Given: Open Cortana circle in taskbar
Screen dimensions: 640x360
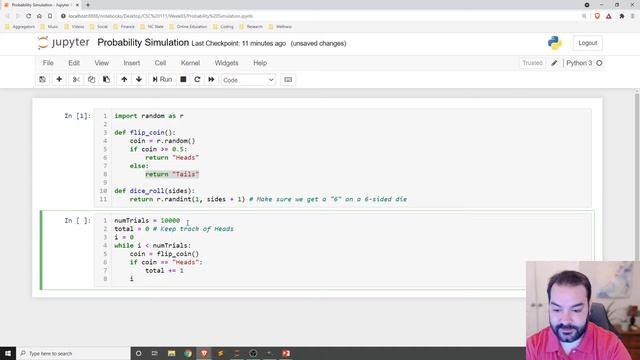Looking at the screenshot, I should pos(138,353).
